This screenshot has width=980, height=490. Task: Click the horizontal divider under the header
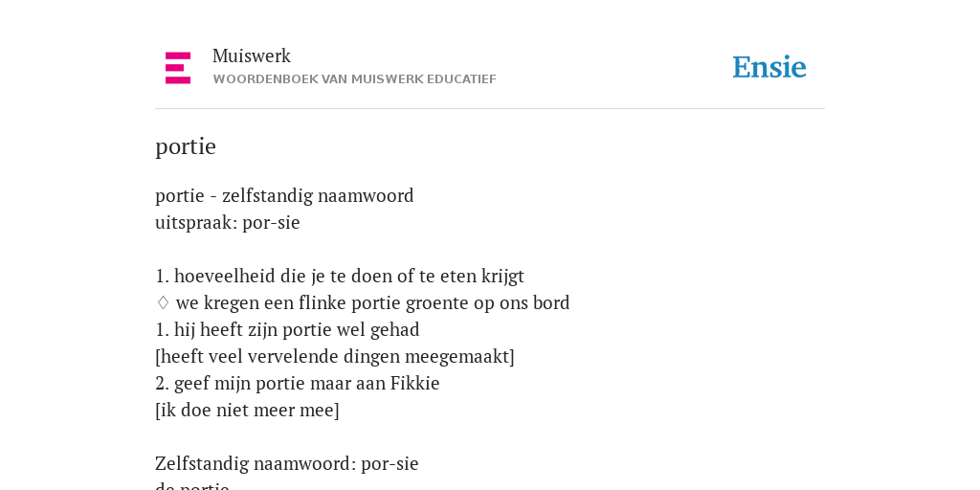tap(490, 109)
